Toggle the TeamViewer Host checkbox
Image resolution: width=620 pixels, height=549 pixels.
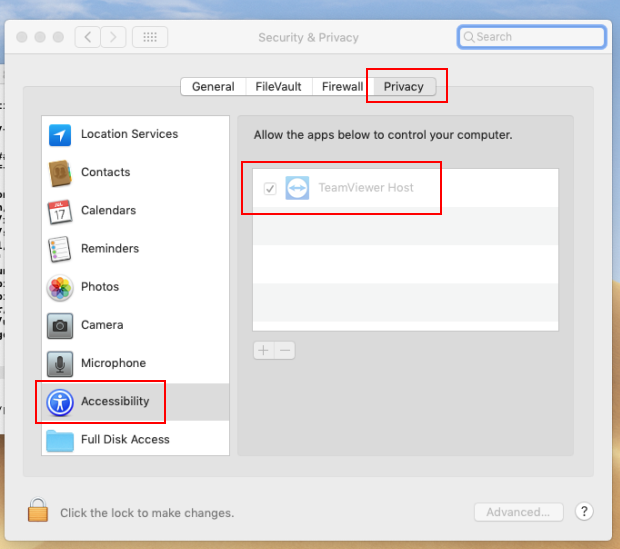[270, 188]
